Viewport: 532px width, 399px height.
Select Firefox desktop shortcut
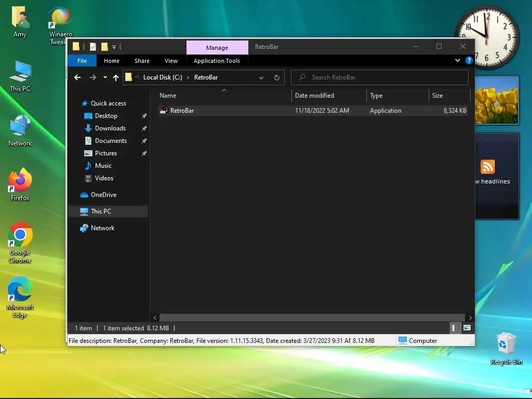tap(20, 185)
